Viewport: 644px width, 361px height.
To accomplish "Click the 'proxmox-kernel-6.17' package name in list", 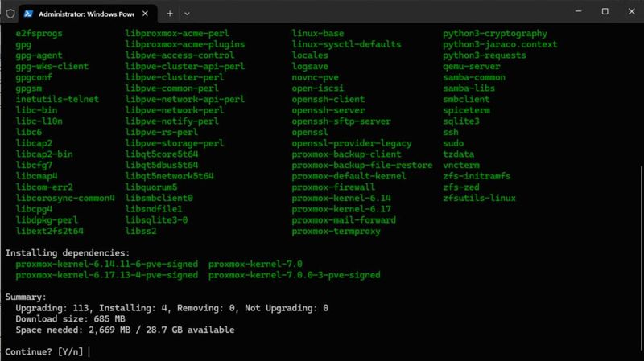I will [x=341, y=209].
